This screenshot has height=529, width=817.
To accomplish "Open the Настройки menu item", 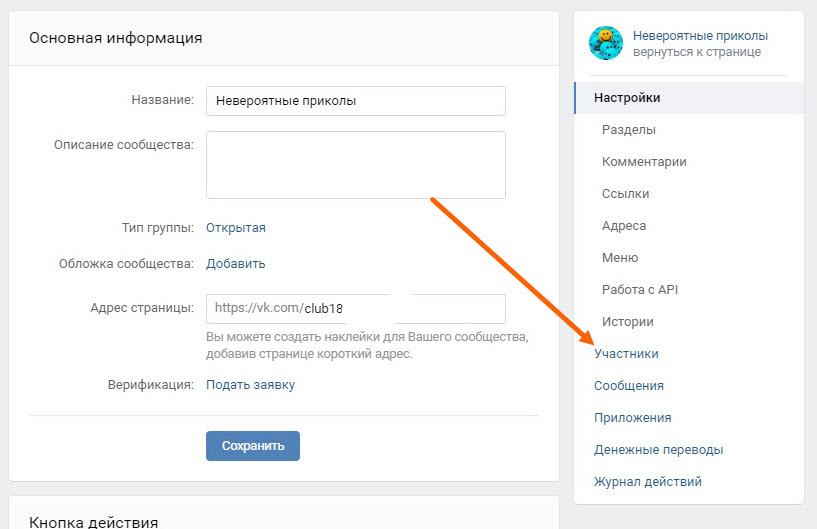I will [627, 98].
